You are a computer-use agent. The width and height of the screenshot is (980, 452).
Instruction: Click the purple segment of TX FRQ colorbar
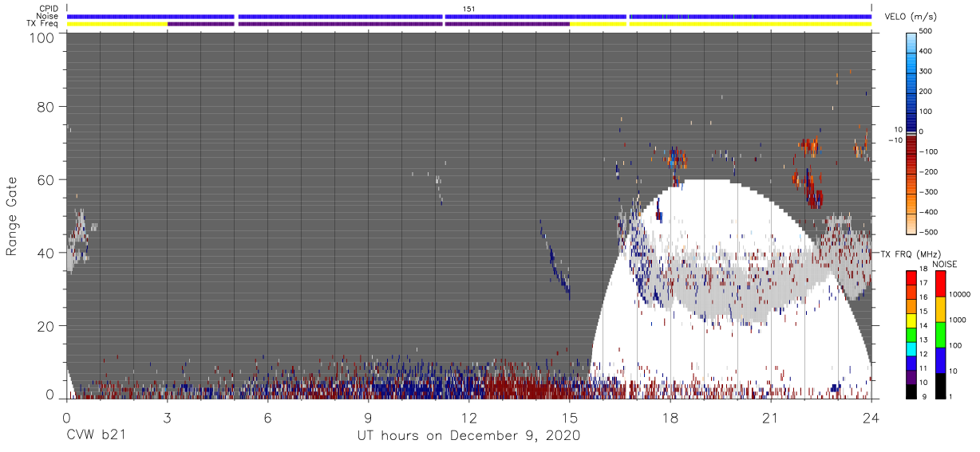click(911, 376)
